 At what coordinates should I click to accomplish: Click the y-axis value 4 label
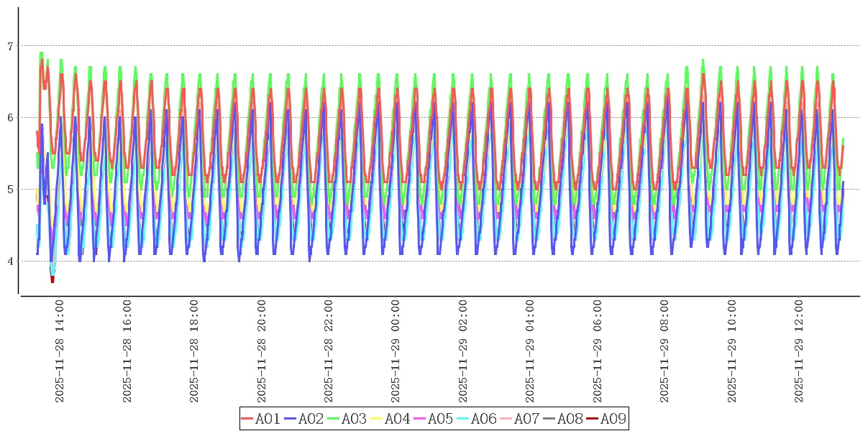[10, 261]
